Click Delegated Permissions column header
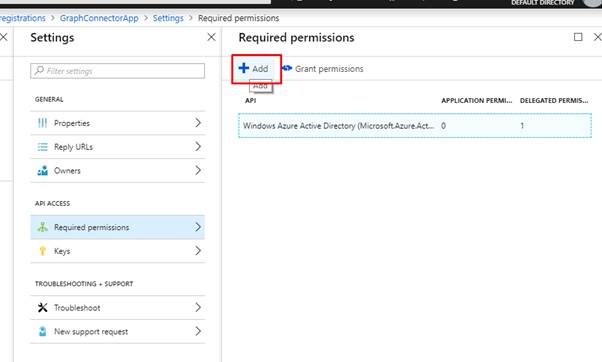The height and width of the screenshot is (362, 602). point(554,101)
